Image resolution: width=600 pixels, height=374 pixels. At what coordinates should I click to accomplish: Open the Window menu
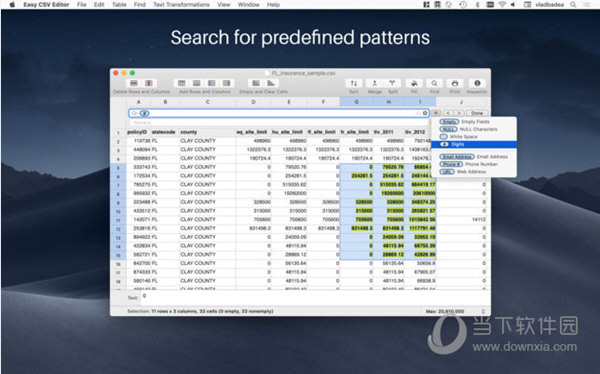coord(249,5)
